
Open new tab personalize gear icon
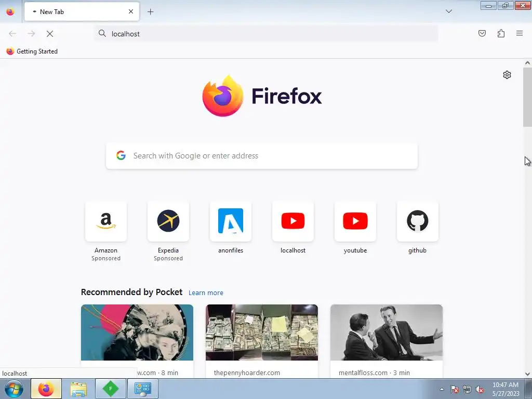pos(507,75)
